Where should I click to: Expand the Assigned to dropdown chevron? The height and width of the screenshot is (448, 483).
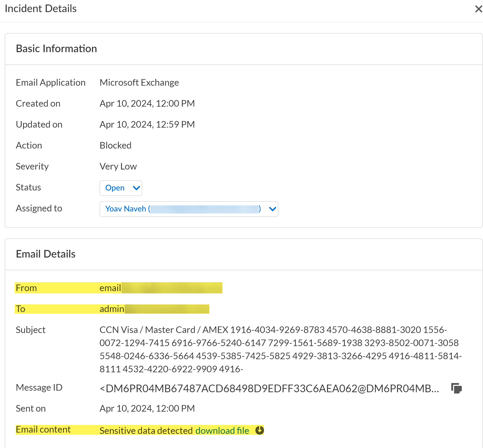tap(272, 209)
